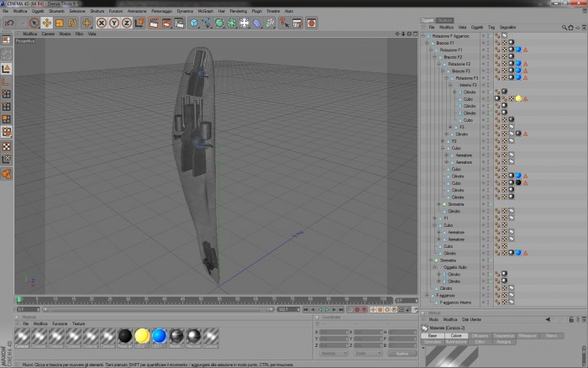
Task: Expand the F aggancio tree node
Action: click(x=427, y=295)
